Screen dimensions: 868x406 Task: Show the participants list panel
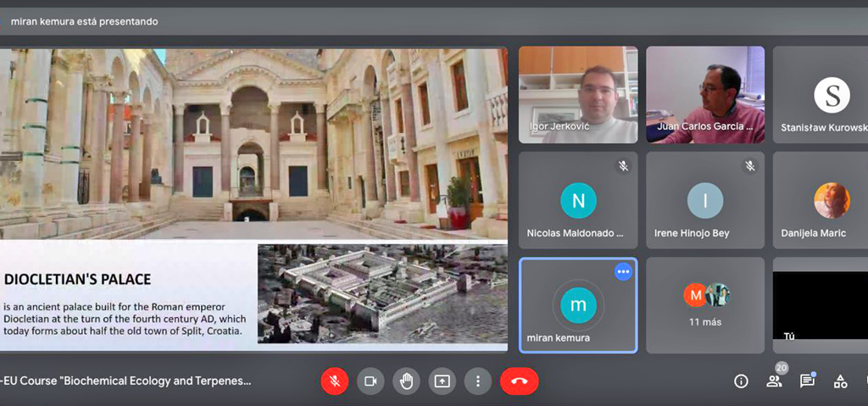pos(774,381)
